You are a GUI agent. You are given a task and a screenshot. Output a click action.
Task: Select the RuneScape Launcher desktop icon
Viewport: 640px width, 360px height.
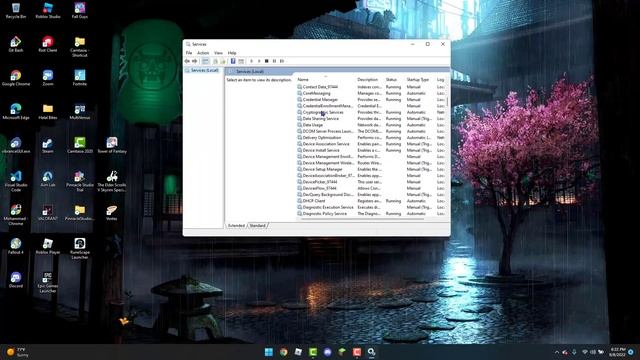[80, 248]
